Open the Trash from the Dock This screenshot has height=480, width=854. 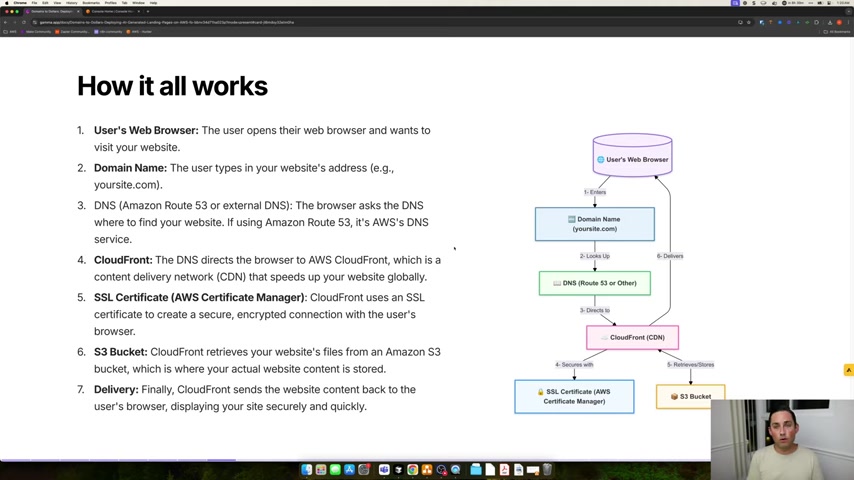point(547,470)
